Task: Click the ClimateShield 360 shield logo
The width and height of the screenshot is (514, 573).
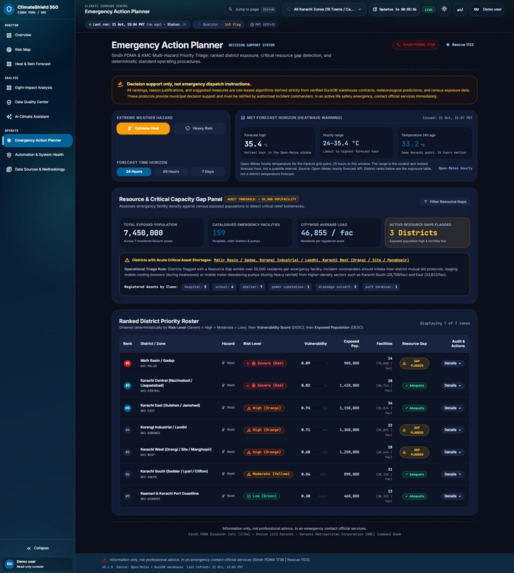Action: (9, 9)
